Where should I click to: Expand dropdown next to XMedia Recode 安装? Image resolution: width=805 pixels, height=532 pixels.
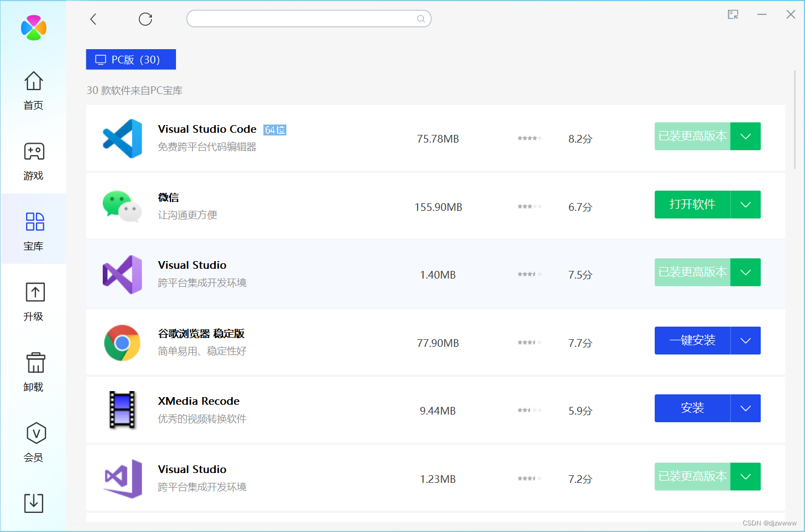pyautogui.click(x=745, y=409)
